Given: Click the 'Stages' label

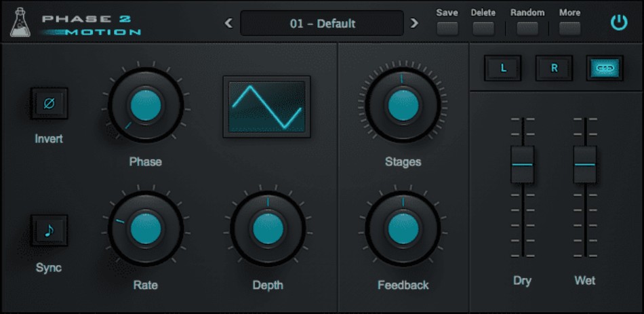Looking at the screenshot, I should pyautogui.click(x=403, y=162).
